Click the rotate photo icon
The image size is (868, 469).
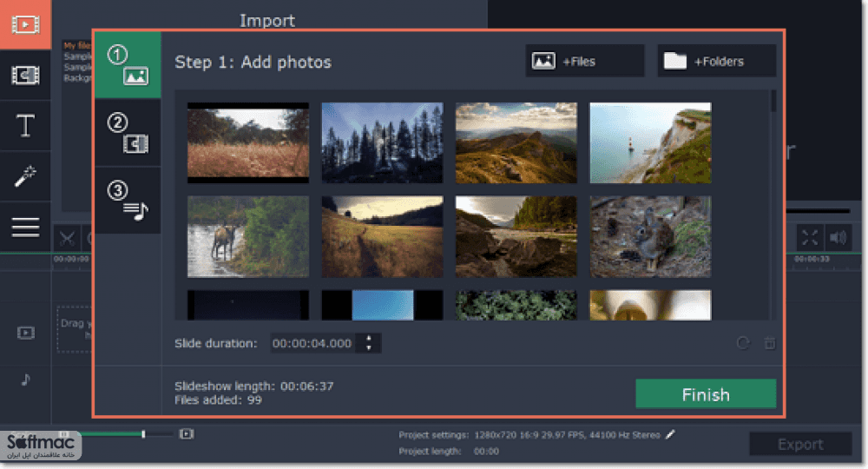tap(744, 343)
